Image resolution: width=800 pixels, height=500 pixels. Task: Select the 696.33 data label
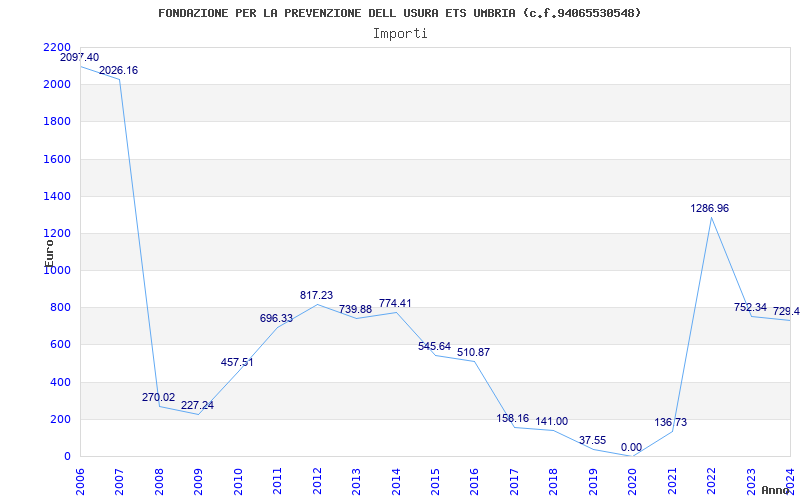(277, 319)
